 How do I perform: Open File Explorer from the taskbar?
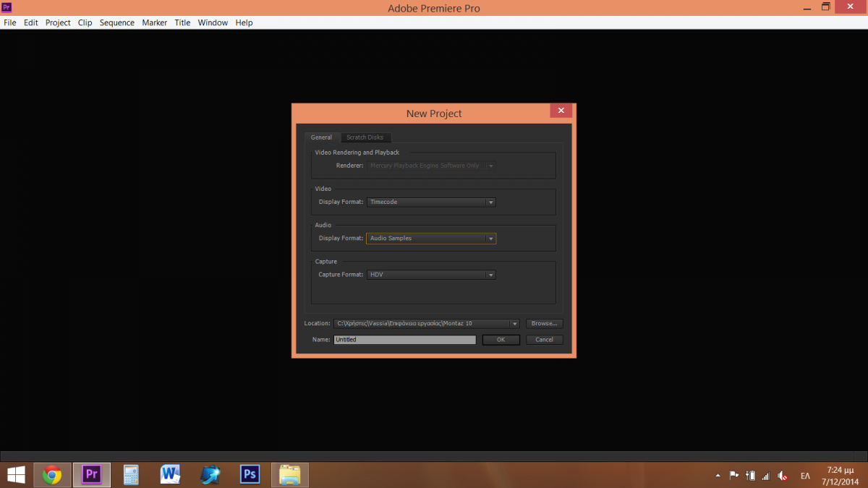click(290, 475)
